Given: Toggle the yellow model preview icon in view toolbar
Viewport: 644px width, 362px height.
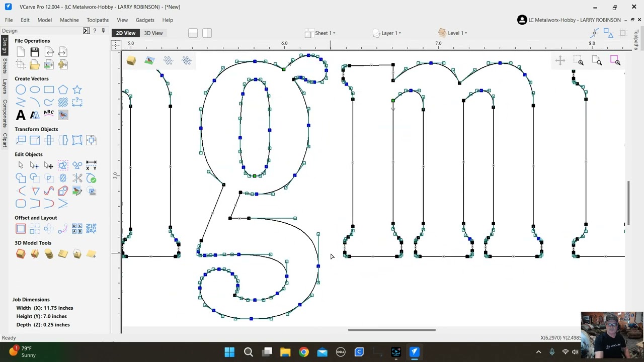Looking at the screenshot, I should [x=131, y=61].
